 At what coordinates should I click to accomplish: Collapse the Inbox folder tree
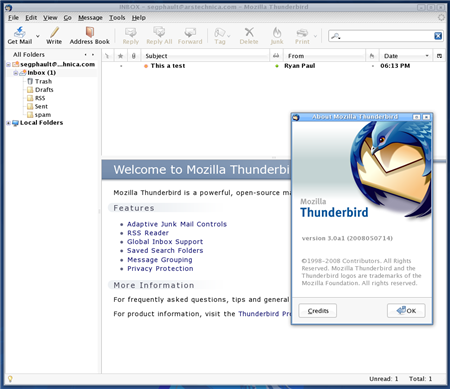pyautogui.click(x=16, y=73)
